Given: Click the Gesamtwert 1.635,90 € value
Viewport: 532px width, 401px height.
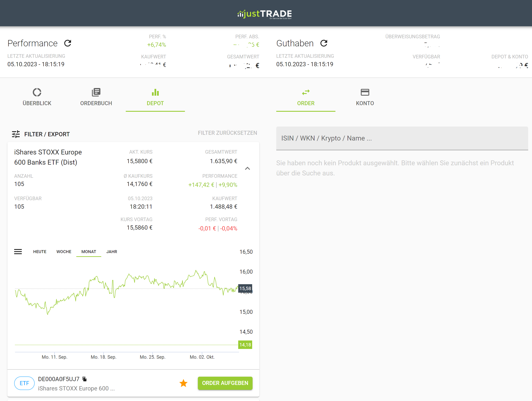Looking at the screenshot, I should pos(223,161).
